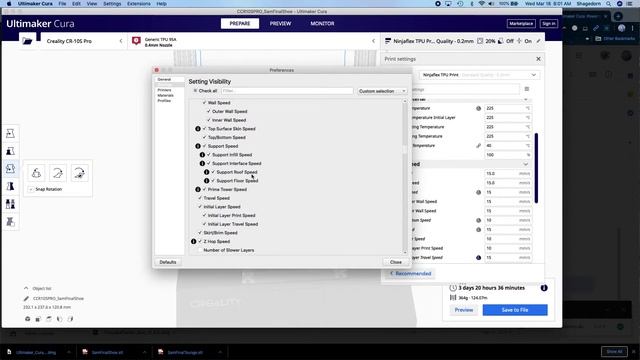Select the Move tool in left toolbar
Screen dimensions: 640x360
pyautogui.click(x=10, y=133)
